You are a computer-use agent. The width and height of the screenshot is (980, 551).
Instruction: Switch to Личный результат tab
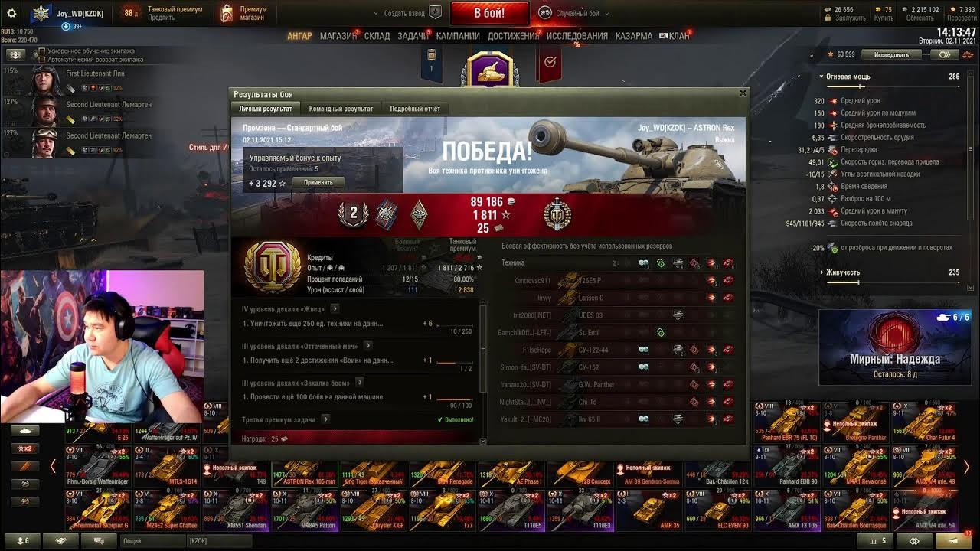[x=266, y=109]
